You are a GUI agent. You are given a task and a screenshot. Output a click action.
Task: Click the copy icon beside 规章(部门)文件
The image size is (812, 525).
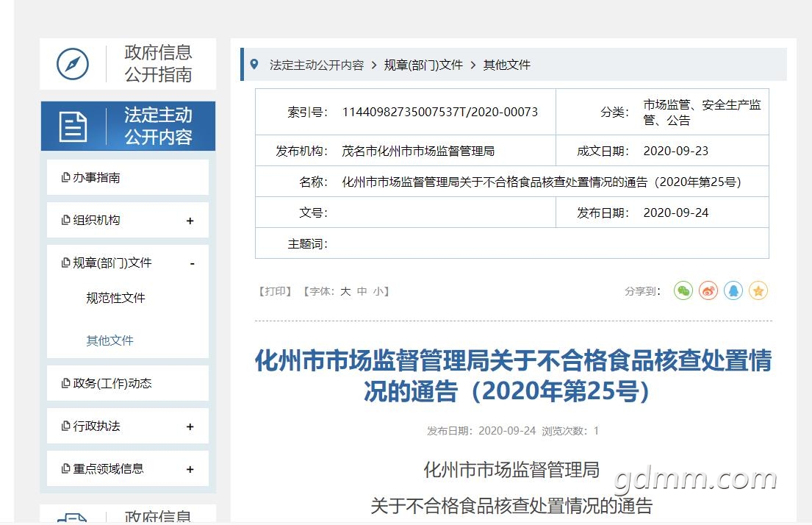tap(65, 262)
